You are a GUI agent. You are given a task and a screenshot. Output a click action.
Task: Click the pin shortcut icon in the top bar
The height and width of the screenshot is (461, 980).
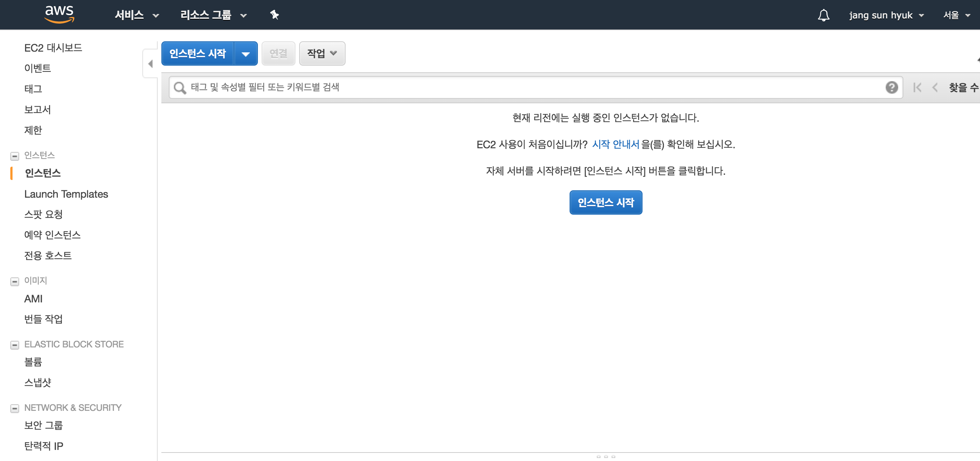[x=273, y=15]
